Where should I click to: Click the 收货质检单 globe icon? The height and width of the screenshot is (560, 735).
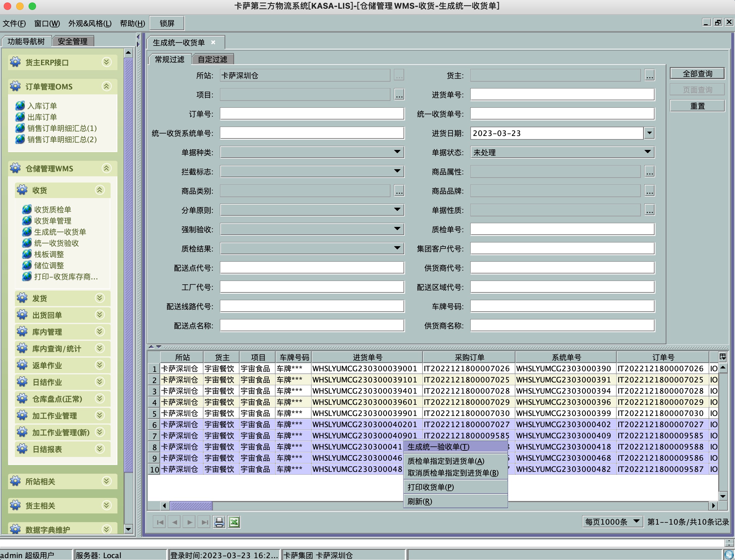click(27, 209)
